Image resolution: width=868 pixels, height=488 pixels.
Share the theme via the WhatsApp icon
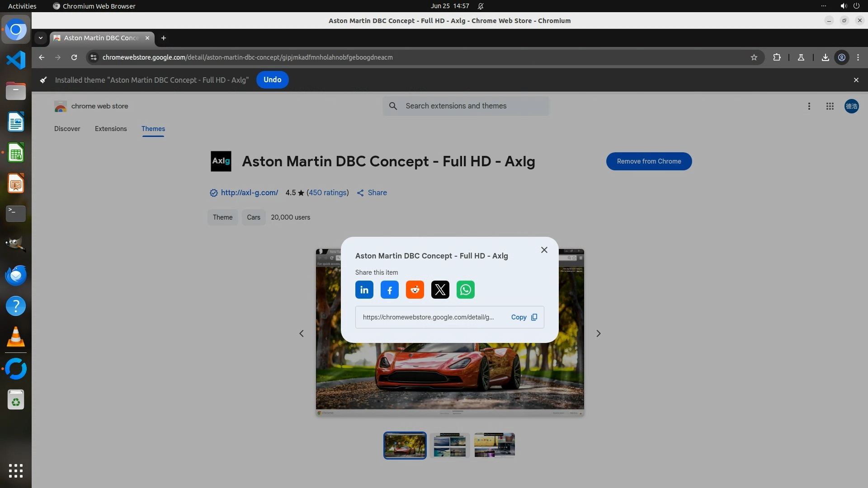pyautogui.click(x=465, y=290)
